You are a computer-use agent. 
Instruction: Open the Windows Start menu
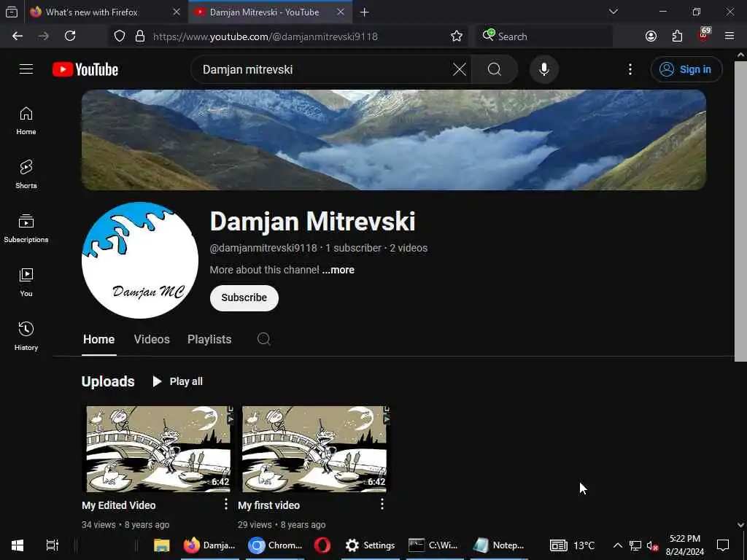click(x=18, y=545)
